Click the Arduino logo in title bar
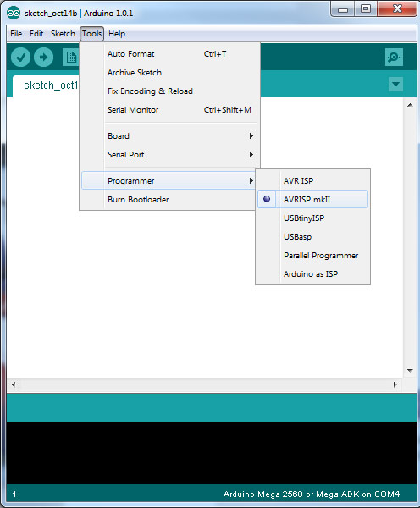Screen dimensions: 420x508 [x=14, y=14]
